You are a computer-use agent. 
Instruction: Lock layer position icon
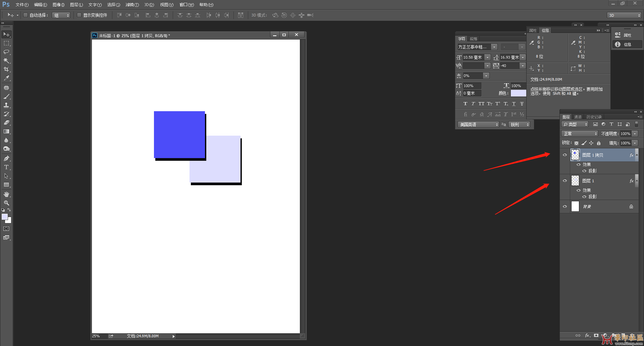coord(591,143)
